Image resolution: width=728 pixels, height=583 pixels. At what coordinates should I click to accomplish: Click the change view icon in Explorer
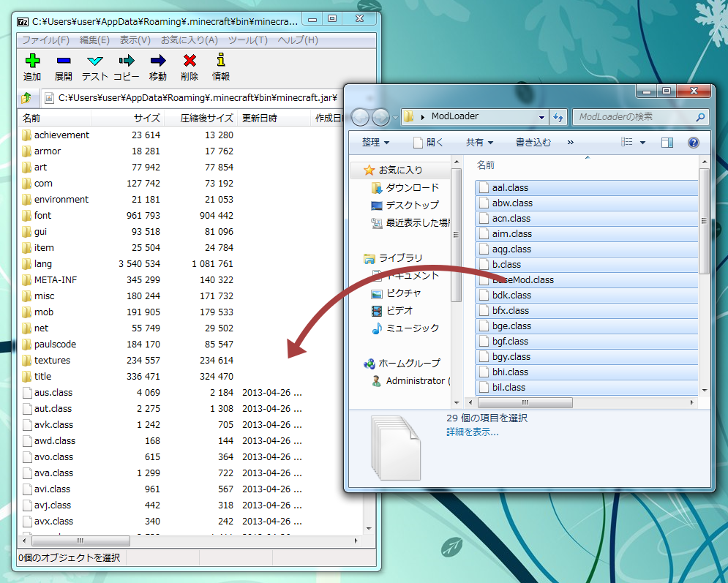pyautogui.click(x=627, y=142)
